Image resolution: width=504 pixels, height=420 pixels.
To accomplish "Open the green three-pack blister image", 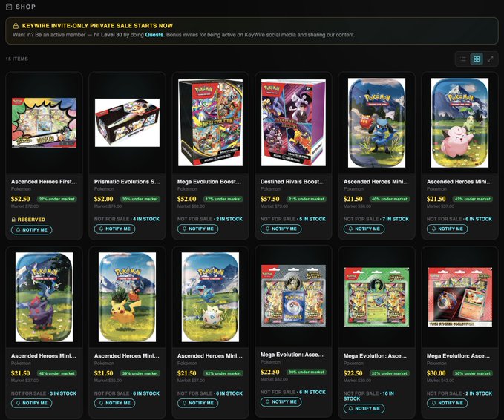I will point(377,297).
